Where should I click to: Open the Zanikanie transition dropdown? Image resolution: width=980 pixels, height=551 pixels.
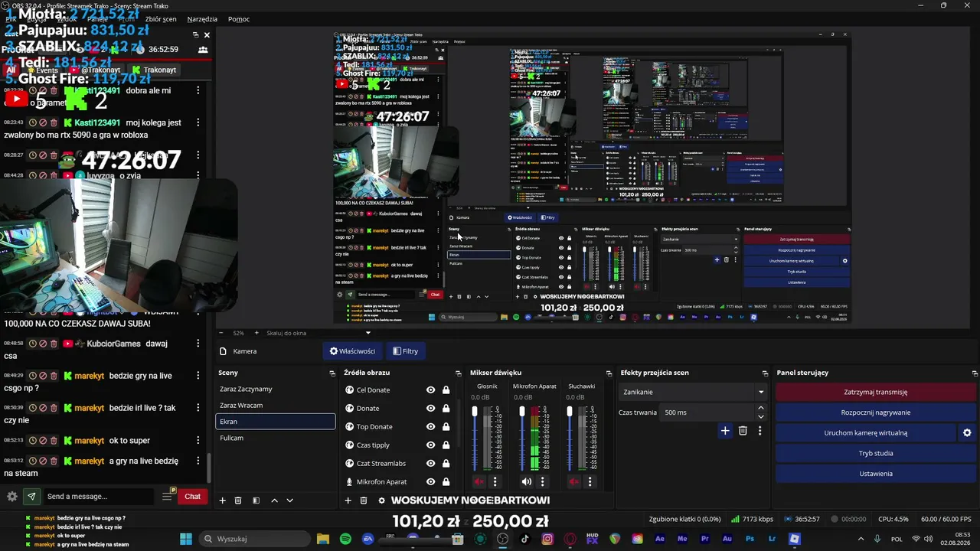click(x=692, y=392)
